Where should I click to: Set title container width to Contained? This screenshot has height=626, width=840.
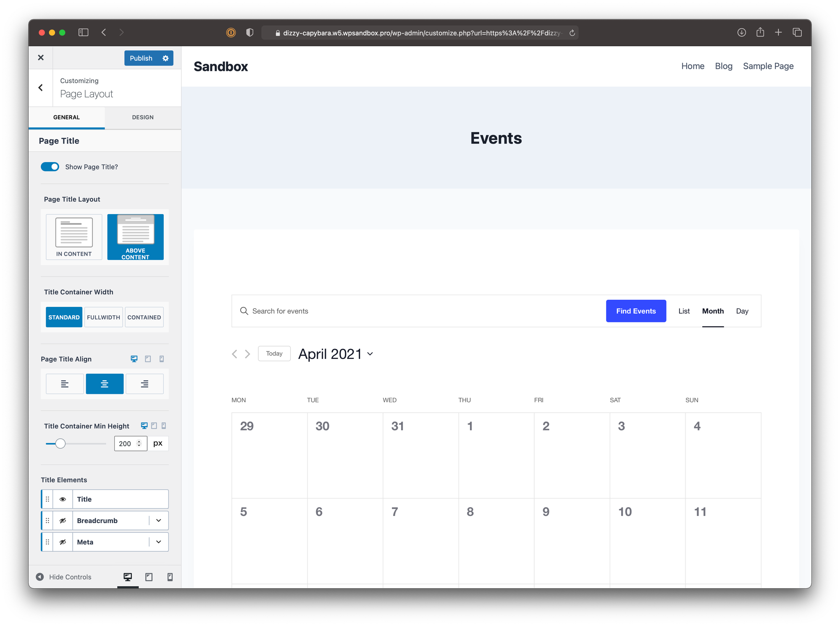(x=144, y=317)
